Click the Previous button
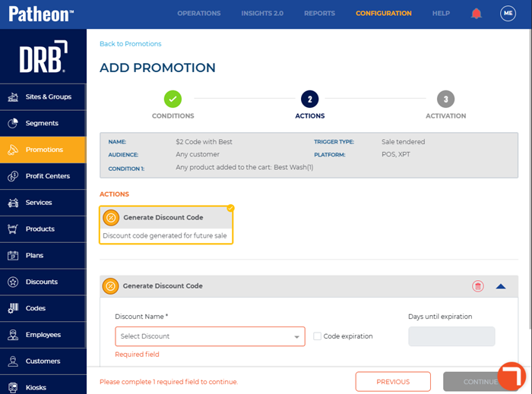Image resolution: width=532 pixels, height=394 pixels. click(393, 382)
